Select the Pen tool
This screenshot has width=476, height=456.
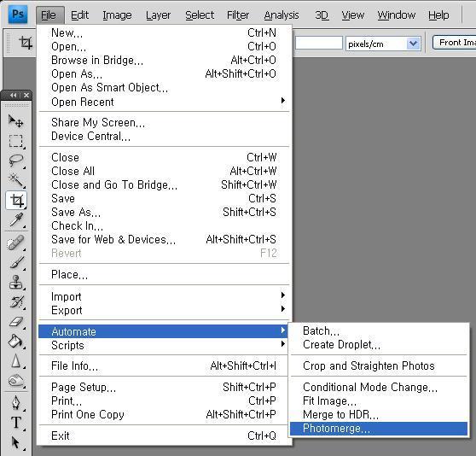[16, 403]
